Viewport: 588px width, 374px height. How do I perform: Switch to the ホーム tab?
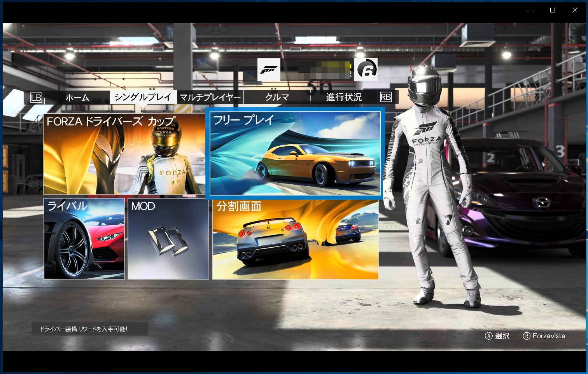[x=77, y=97]
